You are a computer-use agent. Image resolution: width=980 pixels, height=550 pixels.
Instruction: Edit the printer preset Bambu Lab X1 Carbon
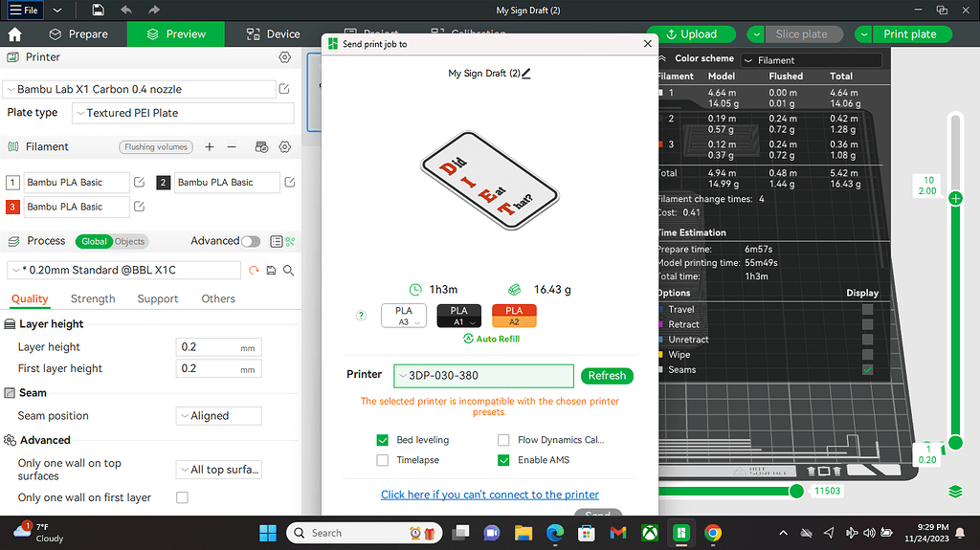(284, 89)
